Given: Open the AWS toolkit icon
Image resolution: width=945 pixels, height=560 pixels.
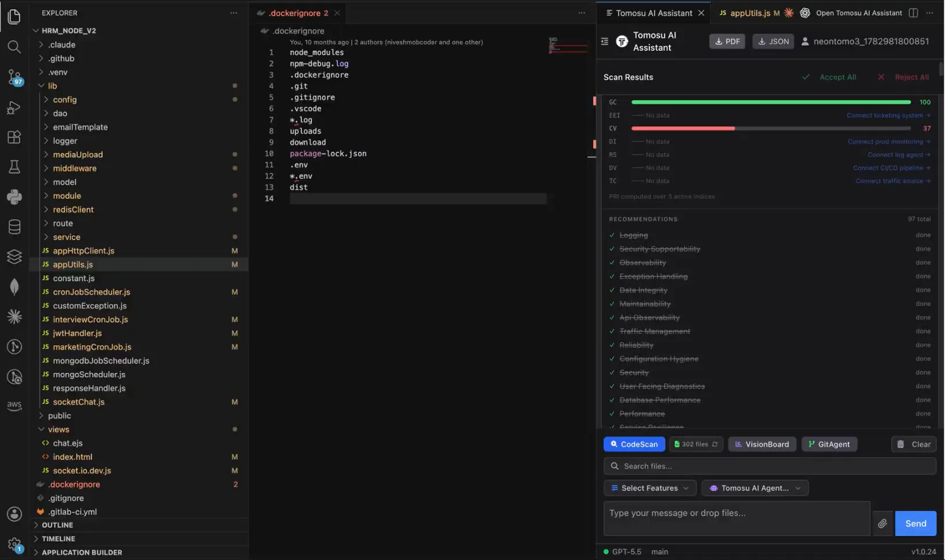Looking at the screenshot, I should click(14, 406).
